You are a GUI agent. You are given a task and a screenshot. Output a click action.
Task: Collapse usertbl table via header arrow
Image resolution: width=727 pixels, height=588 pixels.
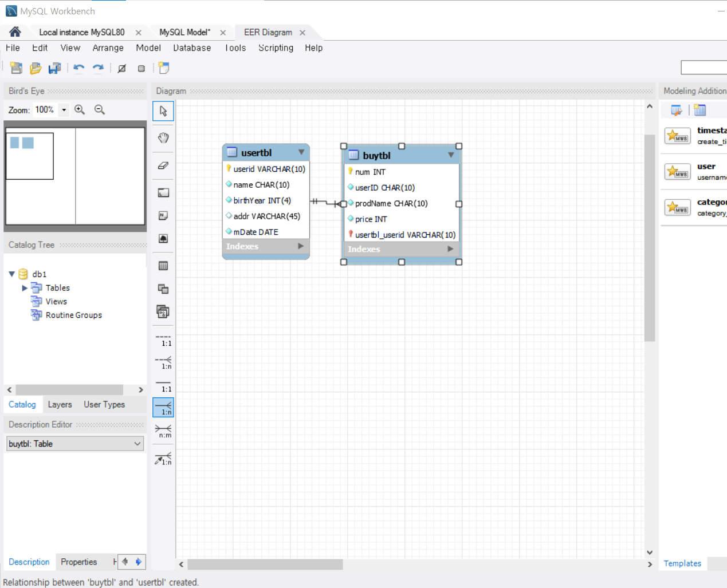301,152
